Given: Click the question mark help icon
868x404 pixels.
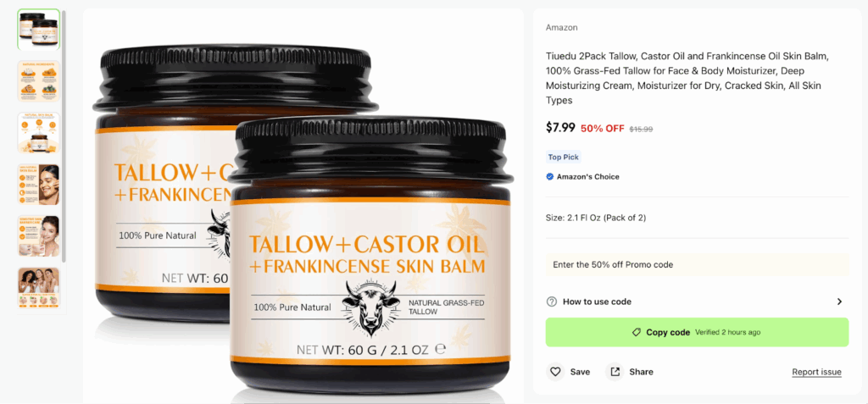Looking at the screenshot, I should click(x=551, y=302).
